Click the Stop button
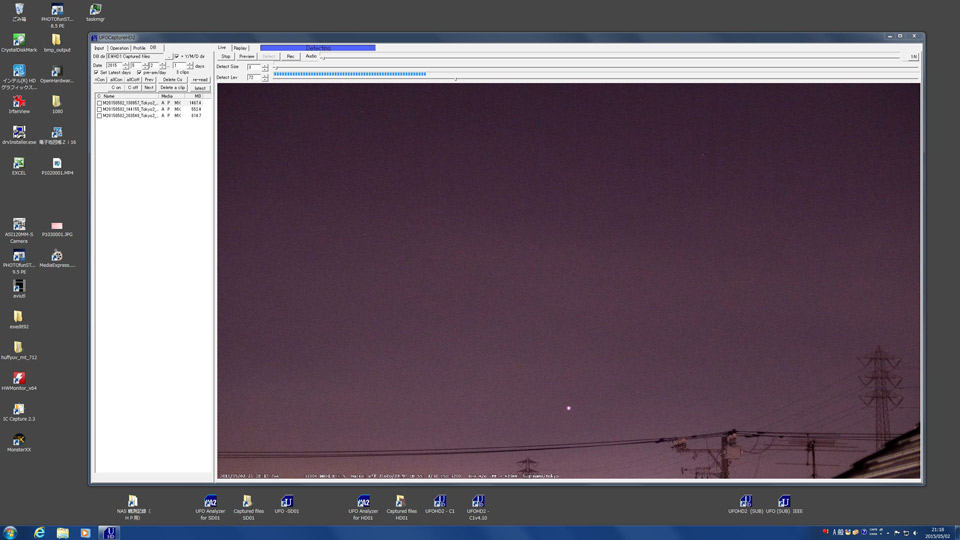This screenshot has height=540, width=960. click(x=226, y=56)
